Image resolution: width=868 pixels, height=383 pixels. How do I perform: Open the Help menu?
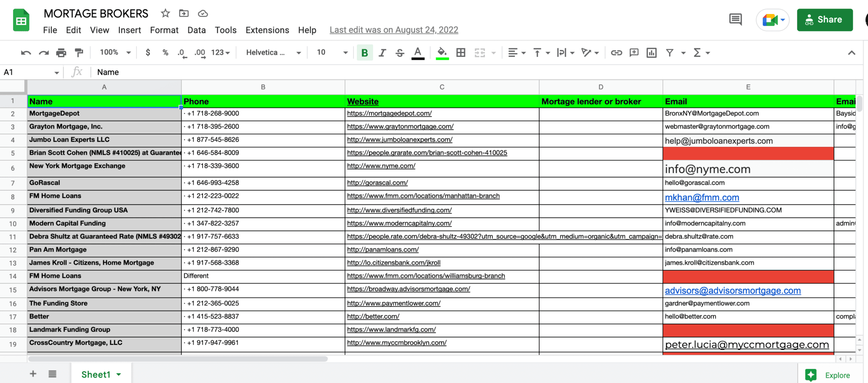[x=307, y=30]
